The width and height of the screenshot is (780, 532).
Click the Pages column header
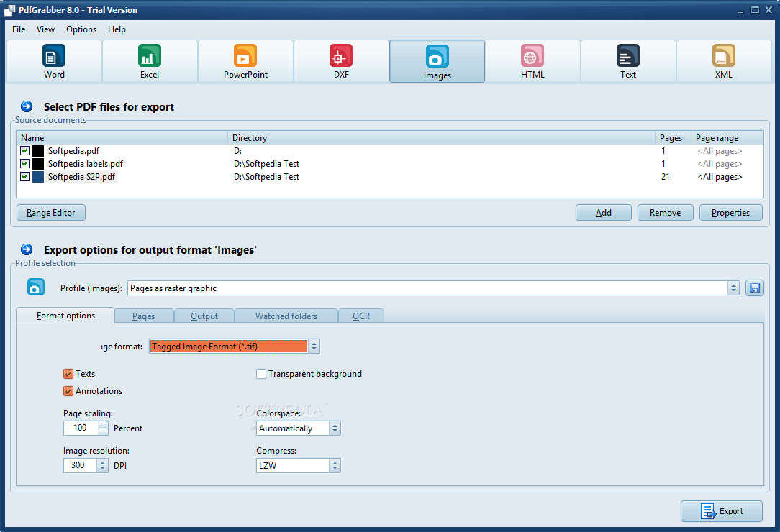[673, 138]
